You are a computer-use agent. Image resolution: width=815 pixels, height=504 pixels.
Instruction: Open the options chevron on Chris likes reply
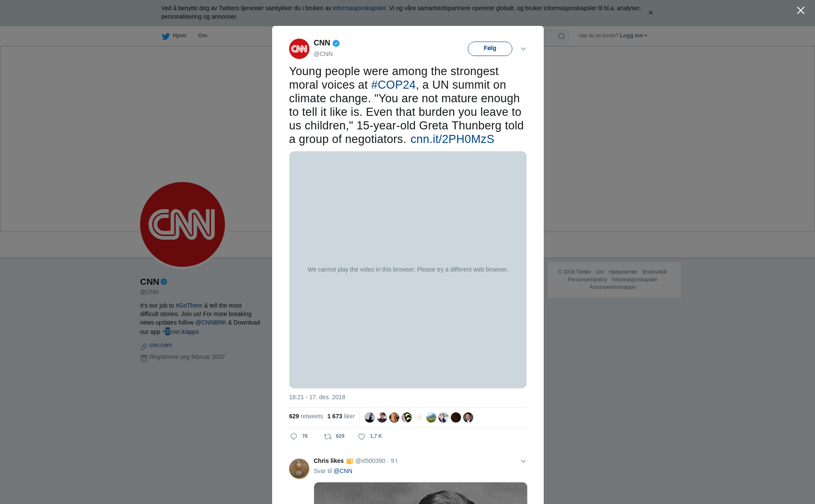pos(523,461)
